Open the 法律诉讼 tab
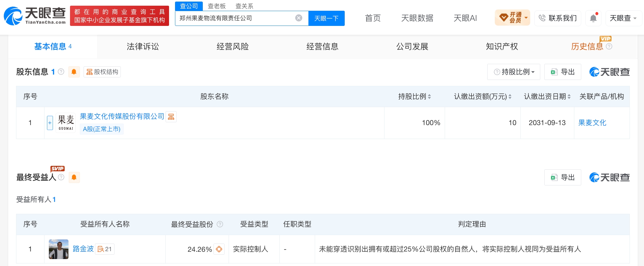Screen dimensions: 644x266 pyautogui.click(x=143, y=47)
